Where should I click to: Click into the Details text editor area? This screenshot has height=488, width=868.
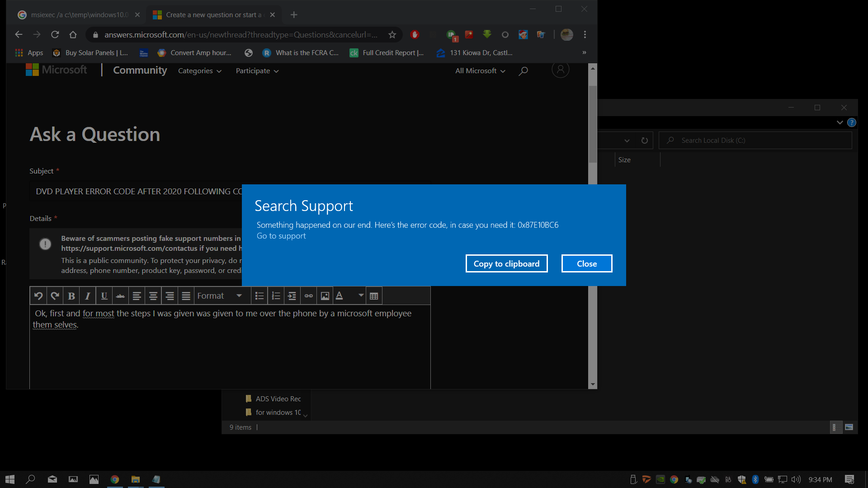pyautogui.click(x=230, y=346)
